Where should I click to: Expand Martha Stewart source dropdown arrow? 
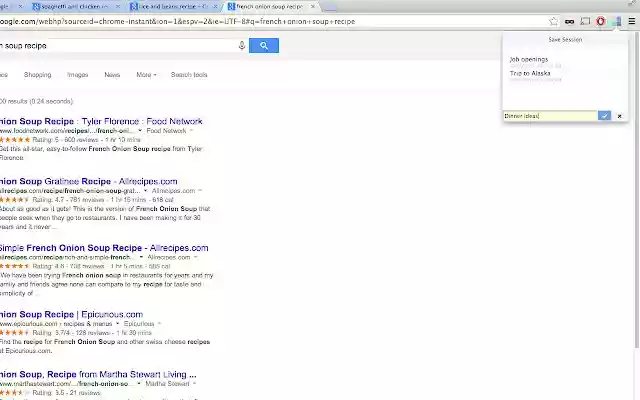tap(194, 384)
